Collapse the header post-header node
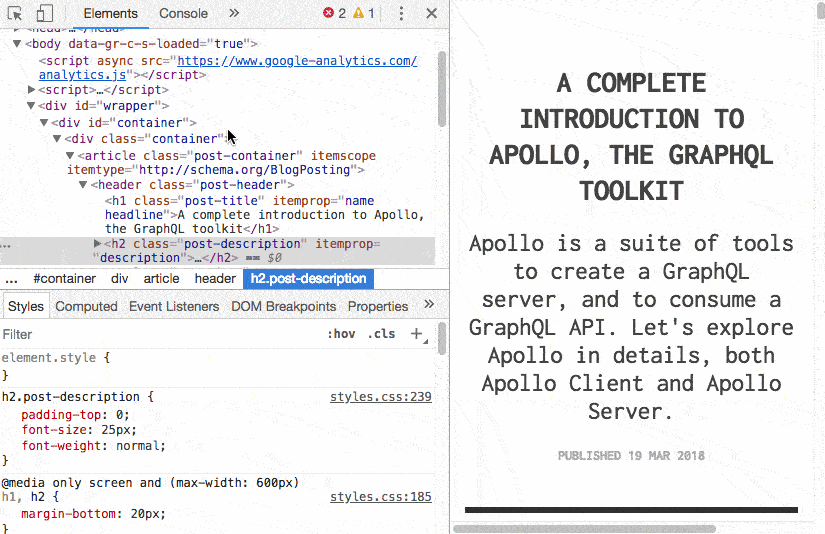Screen dimensions: 825x534 point(84,185)
